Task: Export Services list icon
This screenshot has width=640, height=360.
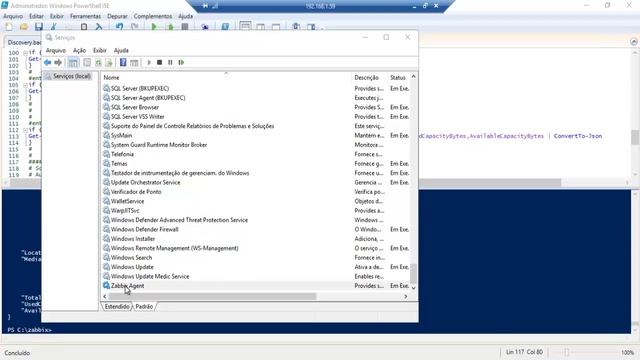Action: pos(109,62)
